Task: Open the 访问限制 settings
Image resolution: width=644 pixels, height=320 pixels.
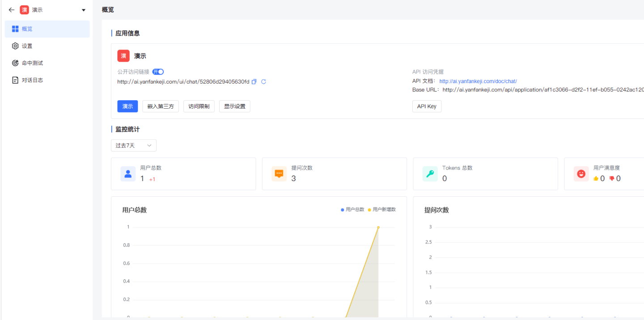Action: [x=199, y=106]
